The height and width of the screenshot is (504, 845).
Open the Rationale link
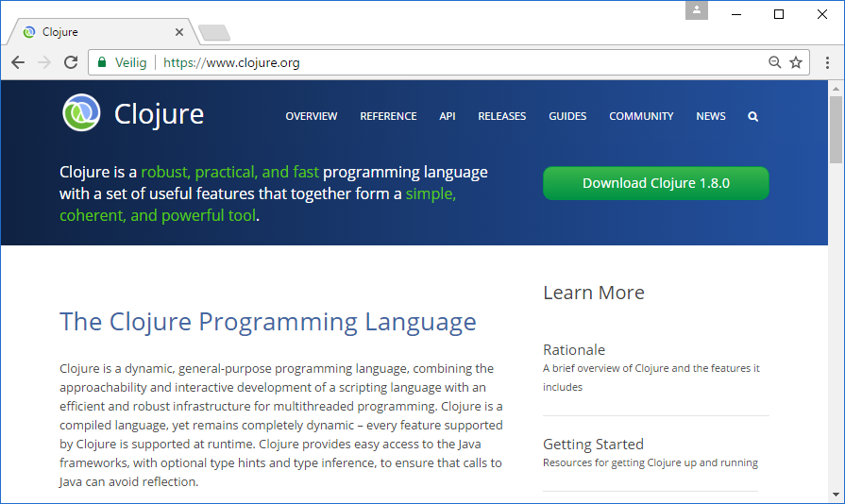574,350
